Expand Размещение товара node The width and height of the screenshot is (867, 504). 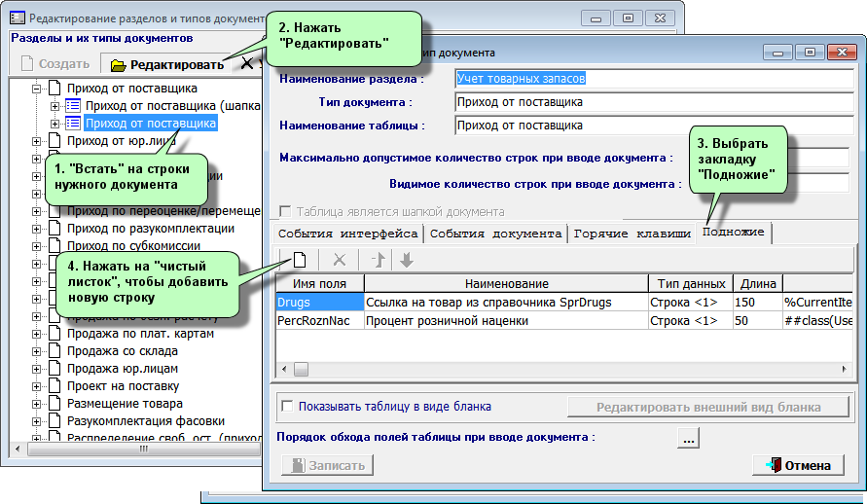pos(37,404)
